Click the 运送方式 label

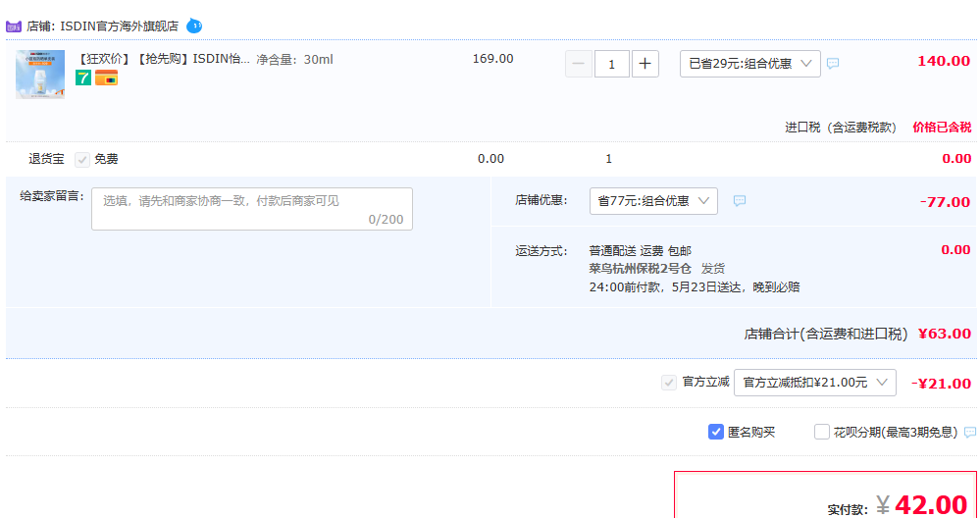click(x=542, y=251)
